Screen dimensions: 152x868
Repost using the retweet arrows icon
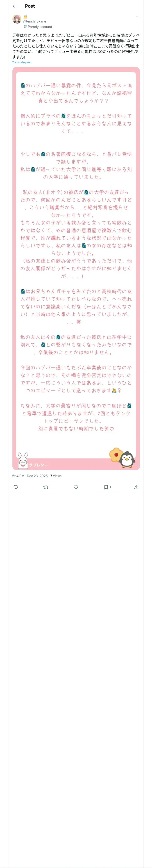coord(46,487)
